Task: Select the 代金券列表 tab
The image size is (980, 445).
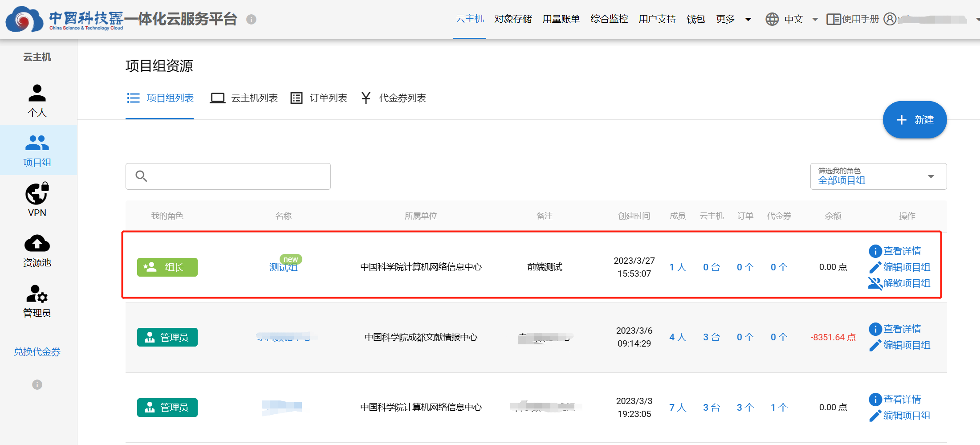Action: (x=393, y=98)
